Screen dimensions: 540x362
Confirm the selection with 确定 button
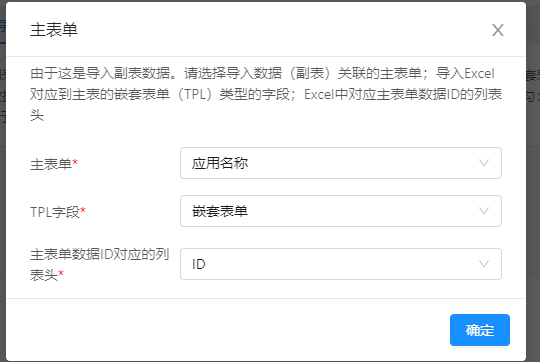tap(480, 330)
